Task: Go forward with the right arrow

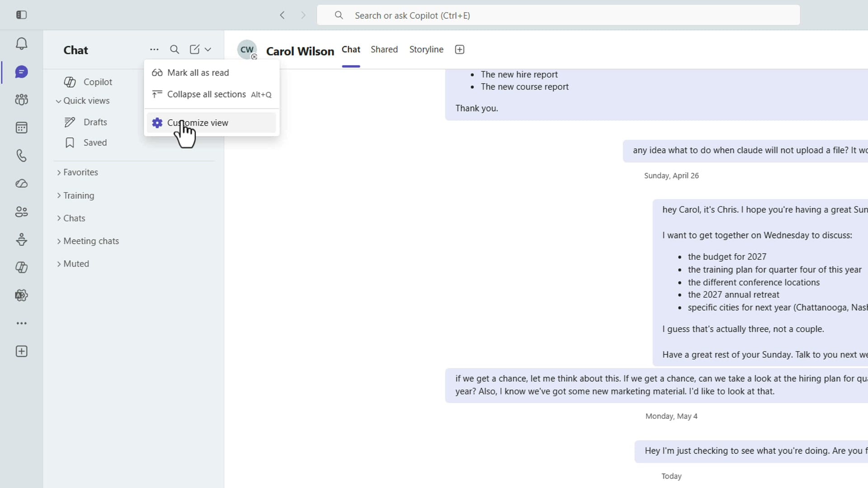Action: [x=303, y=15]
